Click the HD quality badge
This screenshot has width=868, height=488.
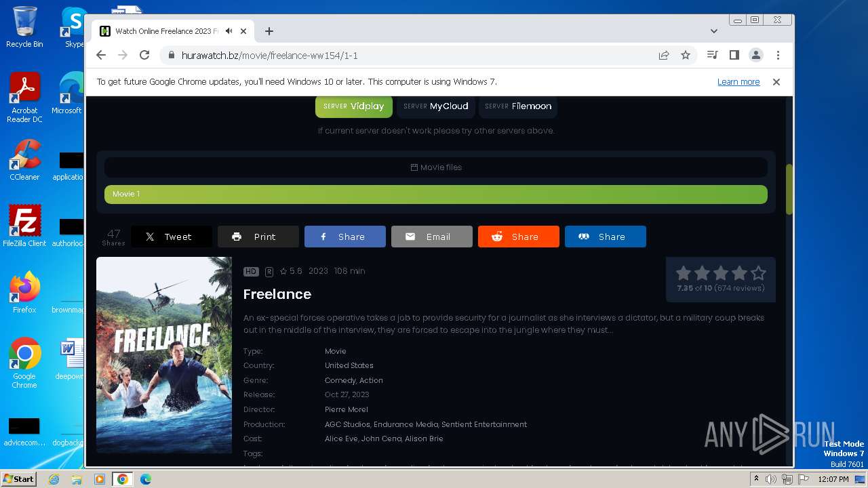coord(251,271)
